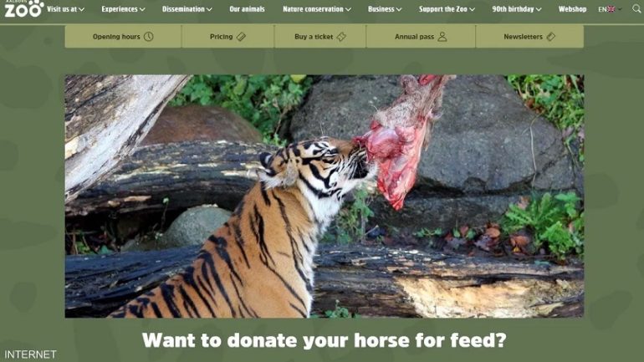Viewport: 644px width, 362px height.
Task: Open the search magnifier icon
Action: [x=636, y=8]
